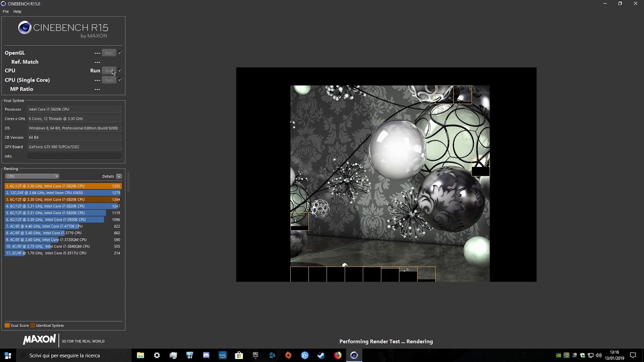Click the MAXON logo at bottom
Viewport: 644px width, 362px height.
click(x=39, y=340)
